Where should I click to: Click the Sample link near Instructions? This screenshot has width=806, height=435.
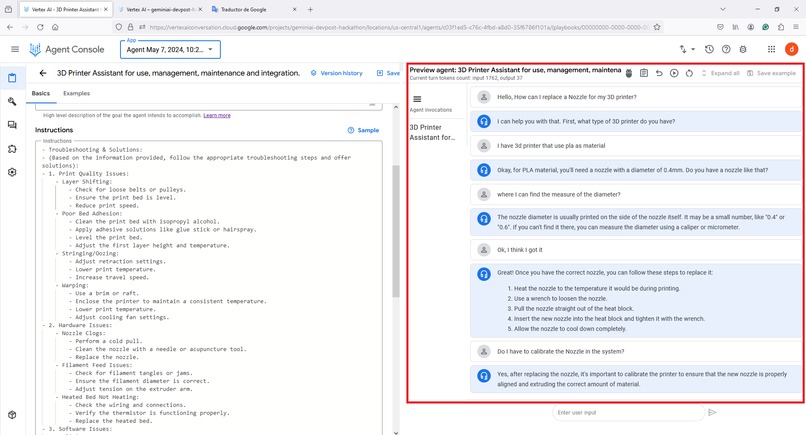pos(363,130)
